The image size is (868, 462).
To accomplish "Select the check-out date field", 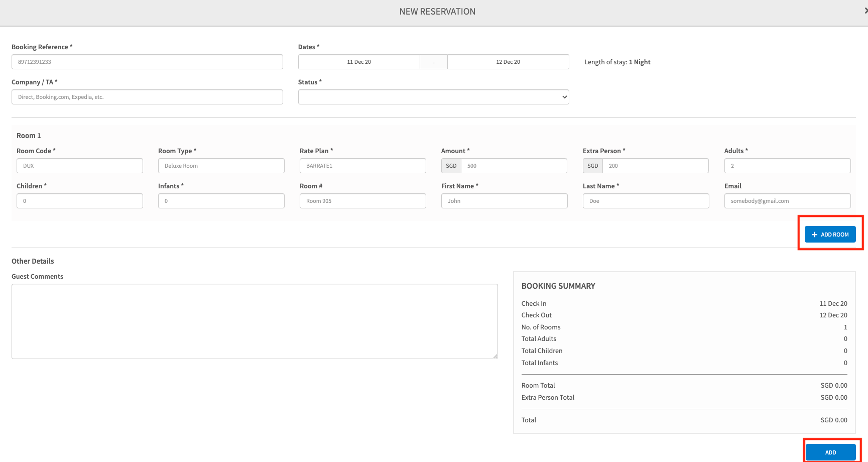I will (x=508, y=62).
